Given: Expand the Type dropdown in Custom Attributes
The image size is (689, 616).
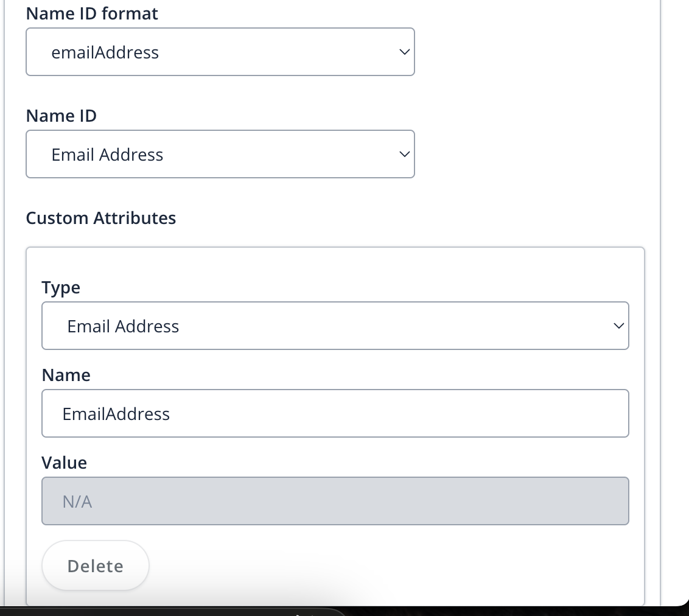Looking at the screenshot, I should coord(335,326).
